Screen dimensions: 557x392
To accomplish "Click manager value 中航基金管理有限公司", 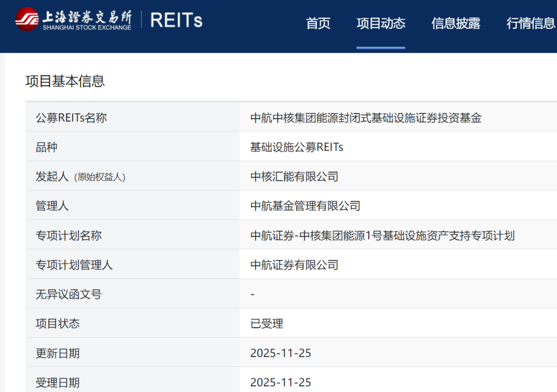I will point(305,206).
